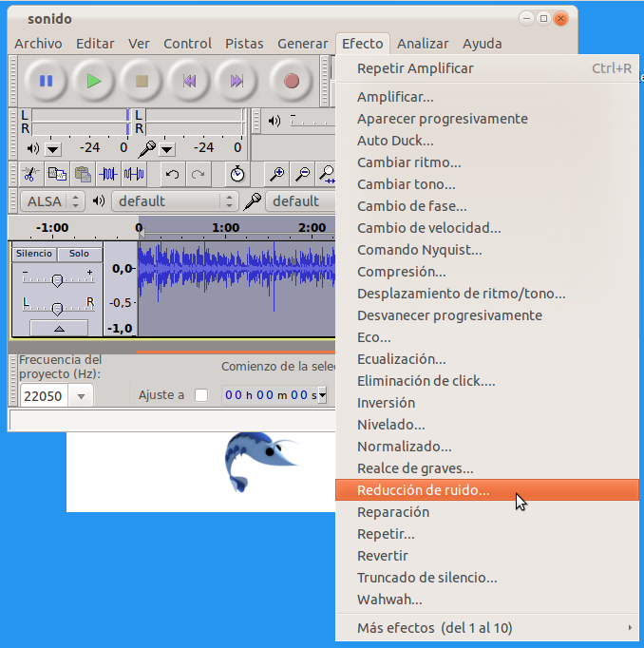Choose the Wahwah effect
The width and height of the screenshot is (644, 648).
487,600
